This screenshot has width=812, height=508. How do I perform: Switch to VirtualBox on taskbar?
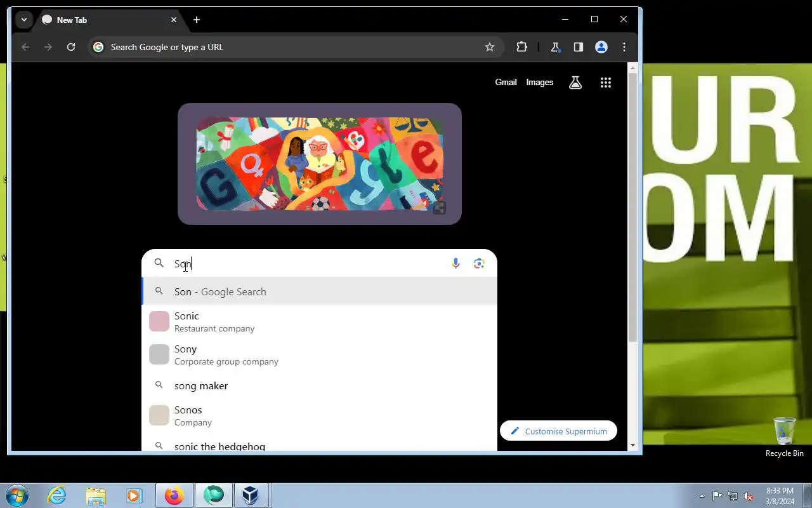(x=251, y=495)
